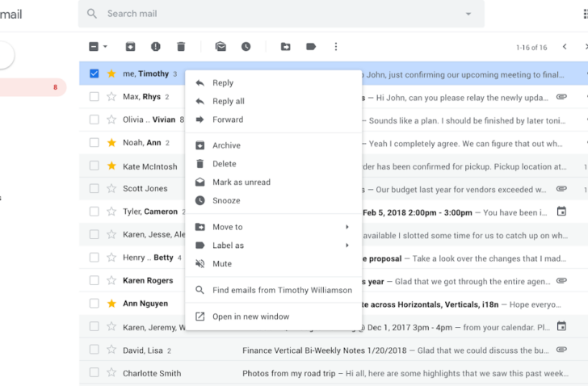Check the Scott Jones checkbox

[x=94, y=188]
